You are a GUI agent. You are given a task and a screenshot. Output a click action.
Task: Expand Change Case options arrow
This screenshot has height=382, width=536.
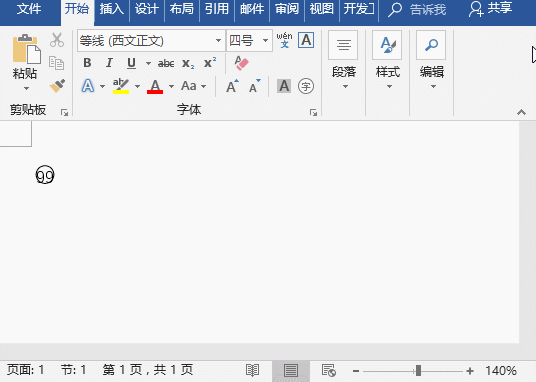[x=204, y=86]
